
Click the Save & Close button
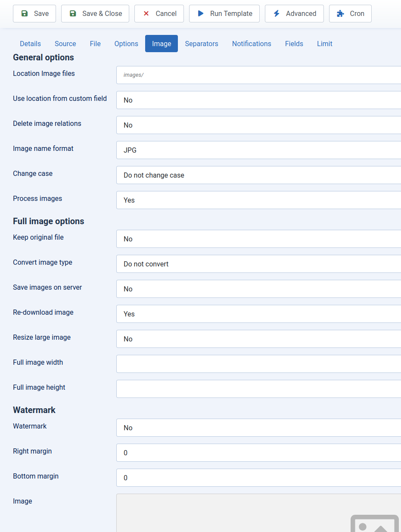[95, 13]
